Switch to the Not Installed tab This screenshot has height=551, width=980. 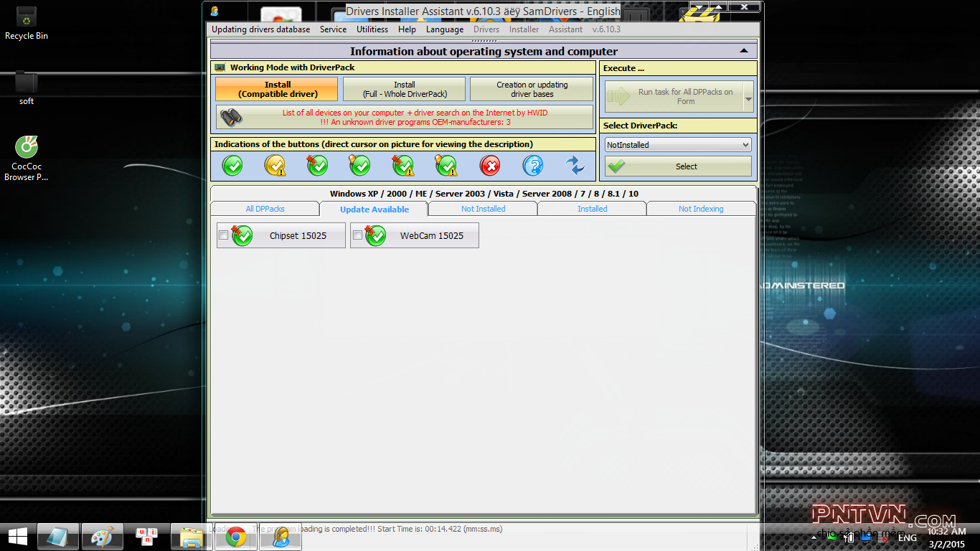tap(483, 209)
